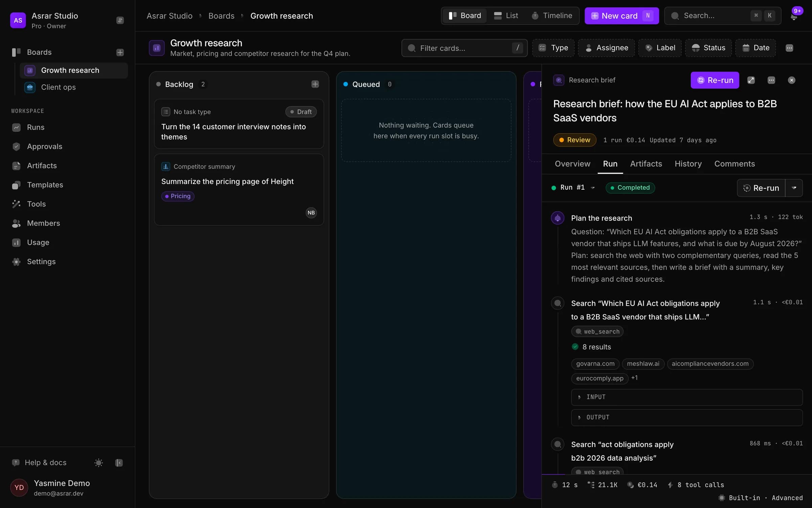The image size is (812, 508).
Task: Open the board toolbar overflow menu
Action: point(789,48)
